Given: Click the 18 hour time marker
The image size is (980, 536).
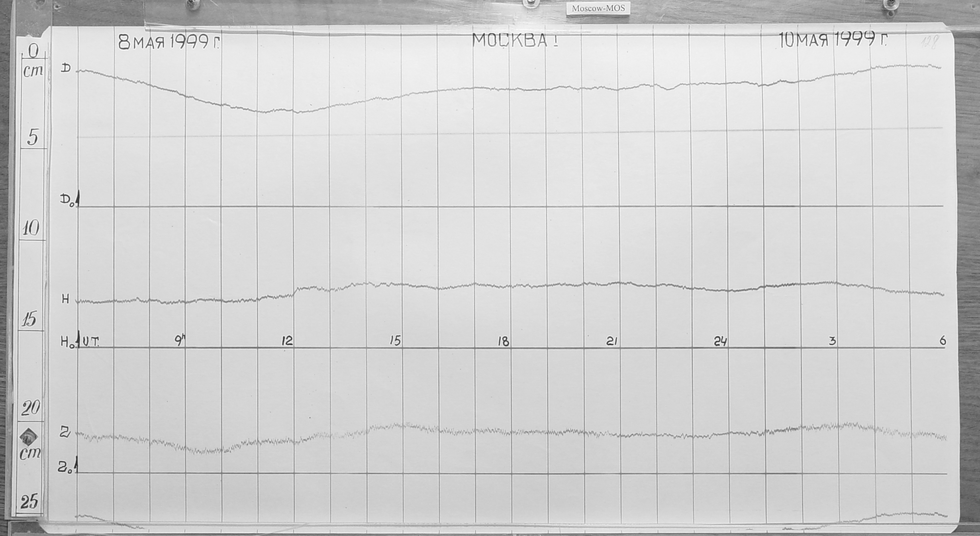Looking at the screenshot, I should [x=503, y=342].
